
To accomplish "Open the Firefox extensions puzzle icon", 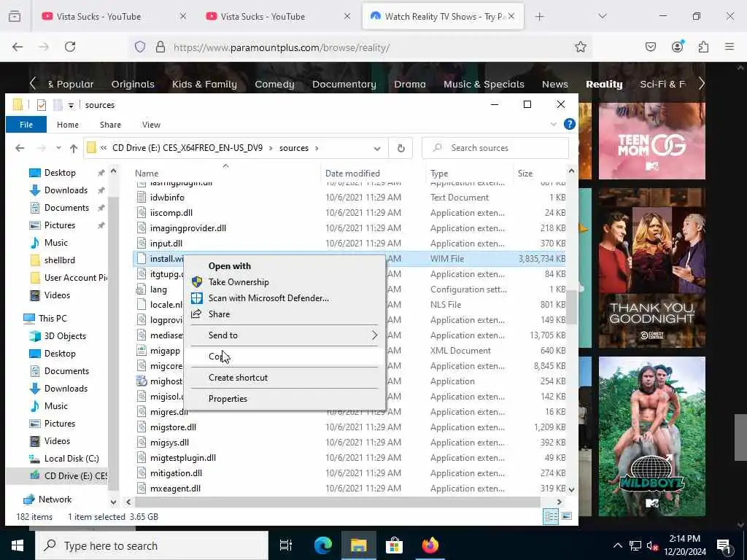I will [703, 47].
